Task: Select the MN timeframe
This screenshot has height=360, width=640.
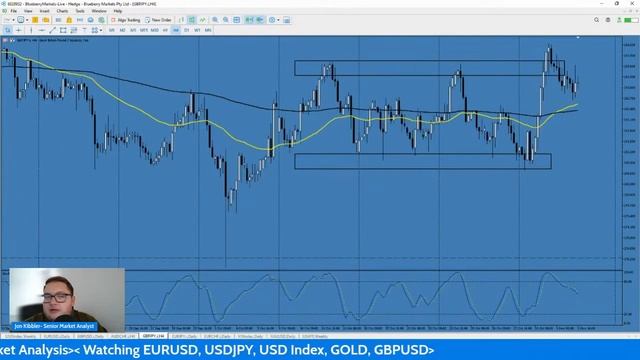Action: (208, 30)
